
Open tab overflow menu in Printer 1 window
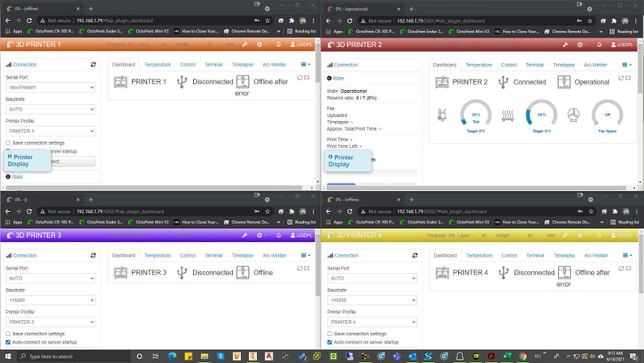pyautogui.click(x=305, y=64)
